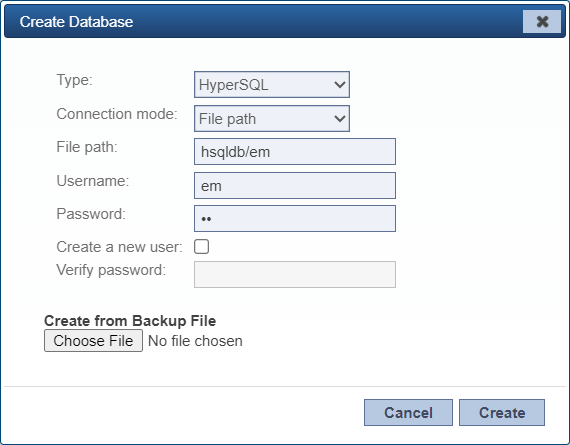Select the Username input field

tap(295, 185)
